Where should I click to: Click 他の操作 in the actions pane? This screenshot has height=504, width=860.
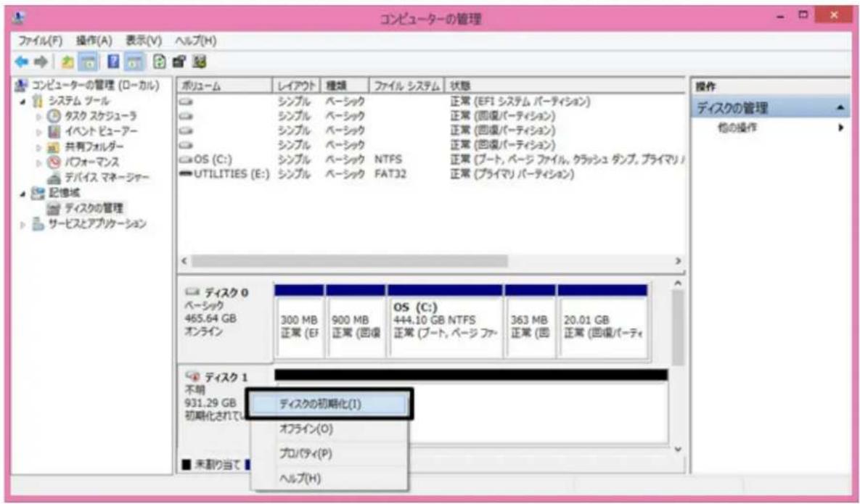[x=737, y=128]
